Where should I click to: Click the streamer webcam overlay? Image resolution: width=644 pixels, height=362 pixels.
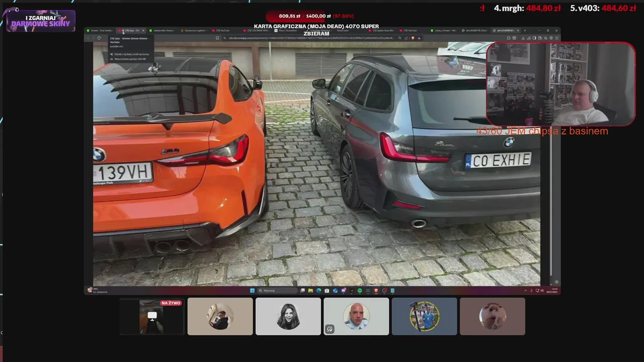[x=560, y=84]
